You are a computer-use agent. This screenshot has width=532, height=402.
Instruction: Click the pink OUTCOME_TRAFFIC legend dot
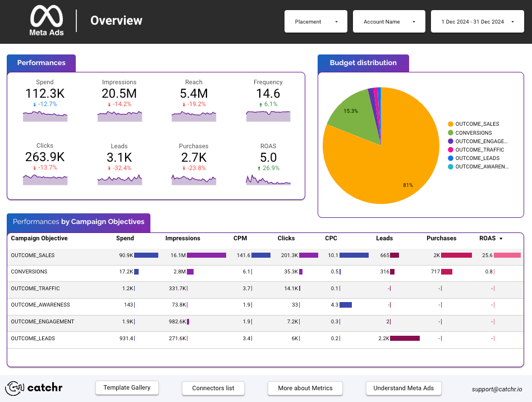(451, 150)
